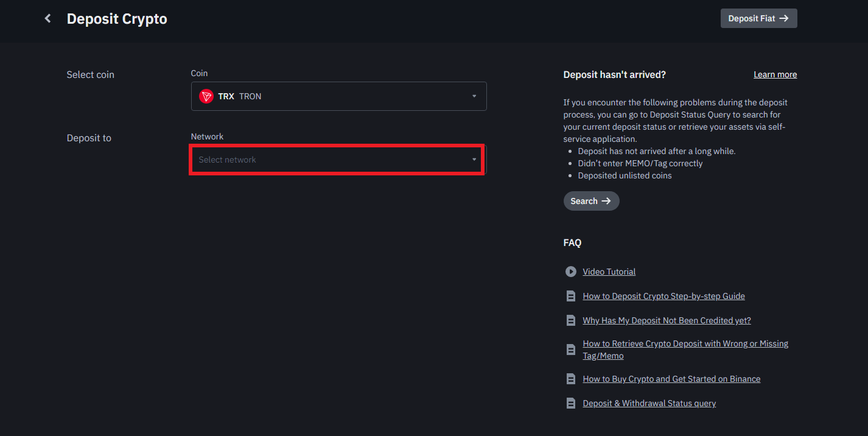Screen dimensions: 868x436
Task: Click the Select coin label
Action: (x=90, y=74)
